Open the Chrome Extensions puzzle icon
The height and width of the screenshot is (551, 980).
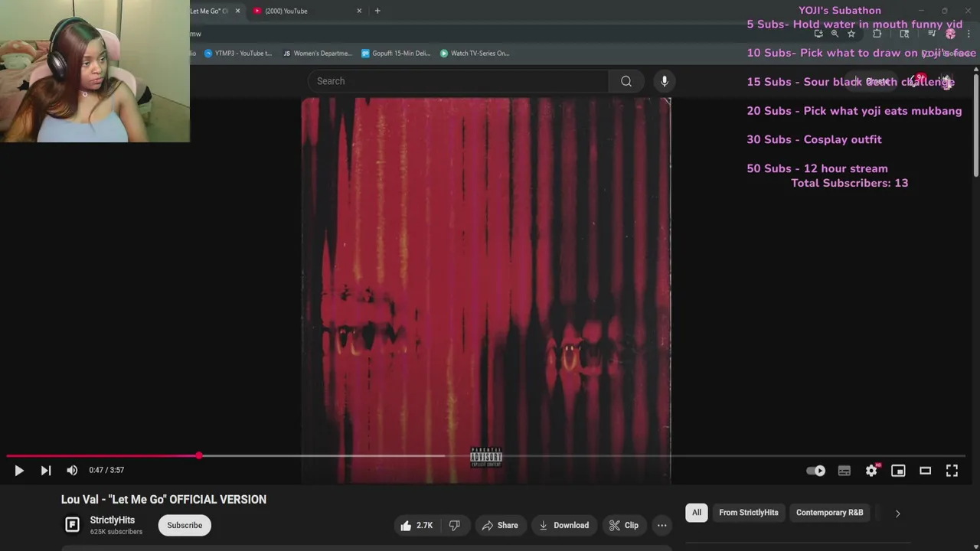point(877,34)
